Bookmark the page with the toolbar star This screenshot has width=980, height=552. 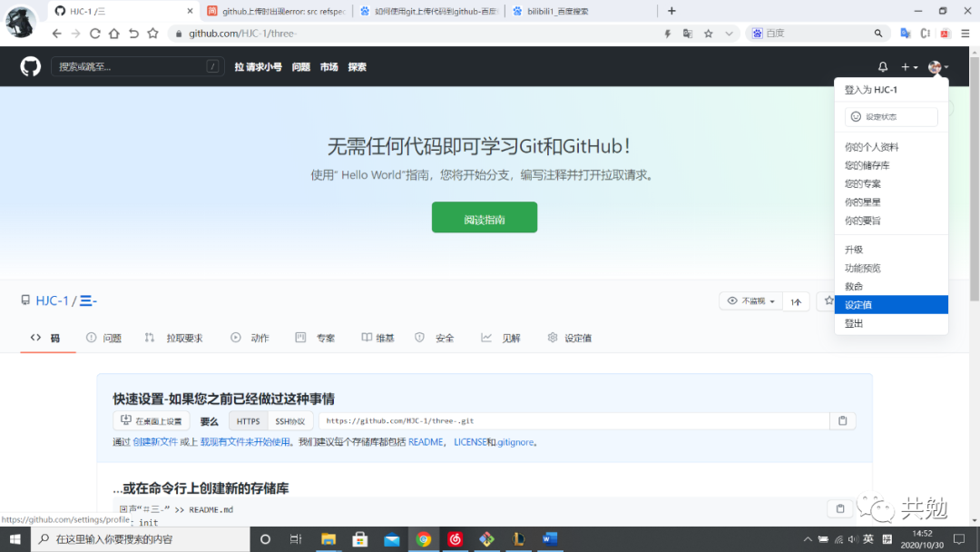pyautogui.click(x=152, y=33)
